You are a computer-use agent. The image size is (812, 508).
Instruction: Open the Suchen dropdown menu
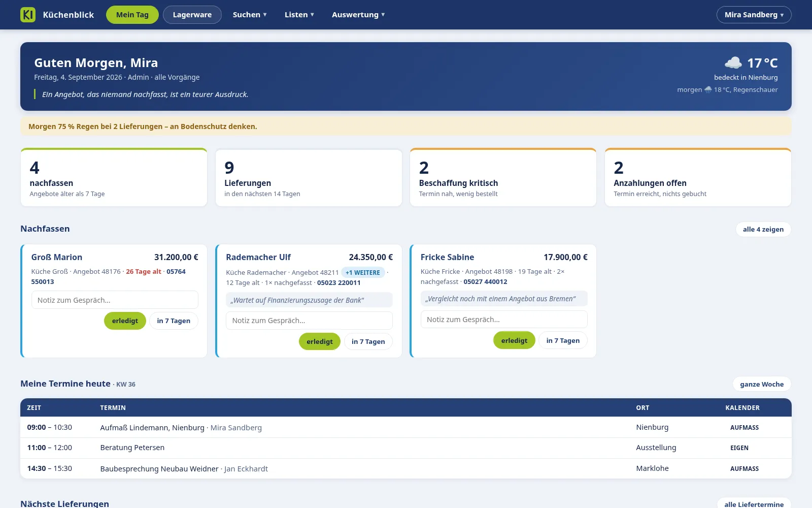[250, 15]
